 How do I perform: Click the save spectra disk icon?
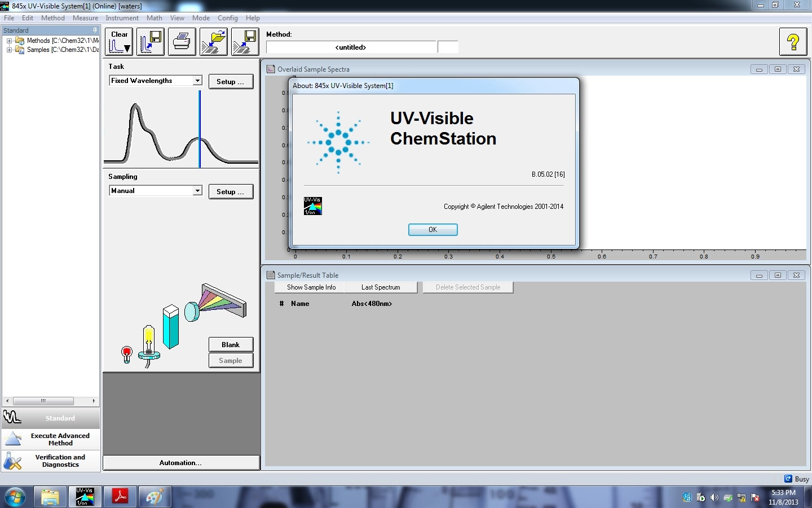coord(150,42)
